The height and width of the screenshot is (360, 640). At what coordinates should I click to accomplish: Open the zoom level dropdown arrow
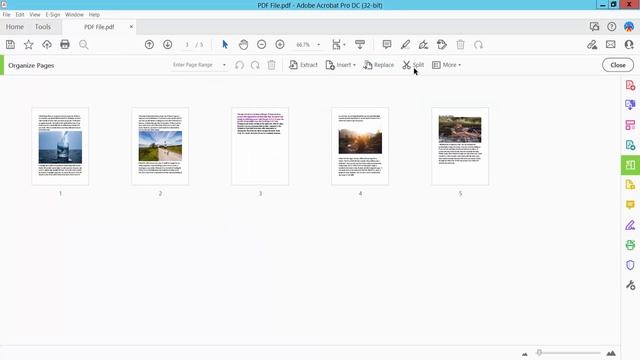coord(318,44)
